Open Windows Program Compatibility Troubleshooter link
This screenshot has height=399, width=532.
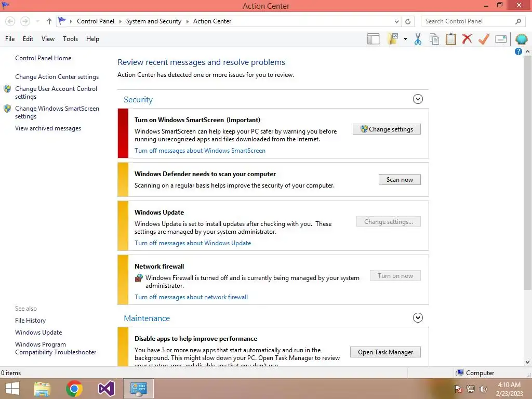point(56,348)
